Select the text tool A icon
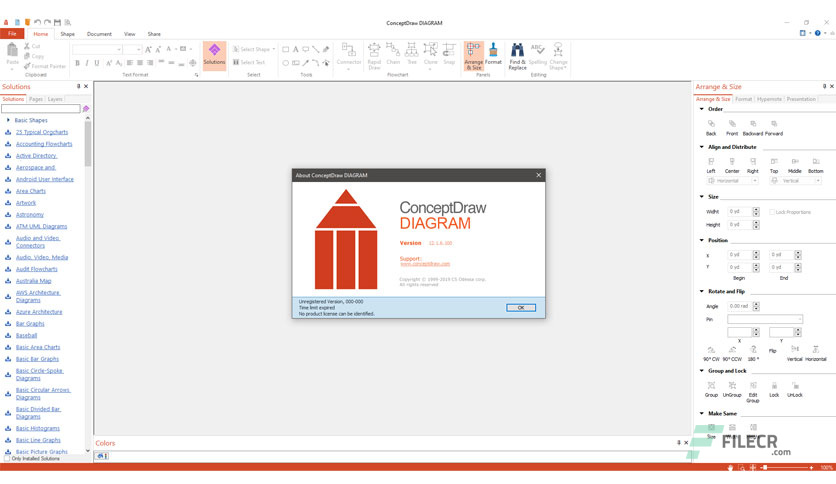The image size is (836, 484). pyautogui.click(x=295, y=49)
